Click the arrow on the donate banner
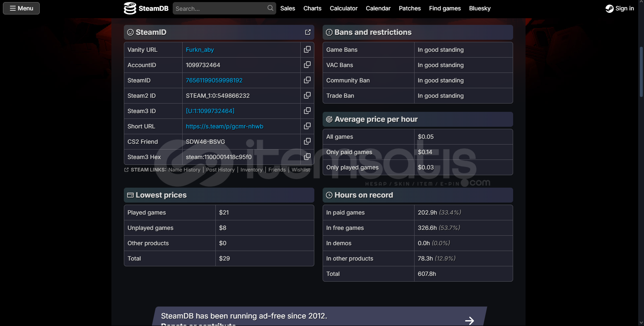644x326 pixels. point(469,320)
